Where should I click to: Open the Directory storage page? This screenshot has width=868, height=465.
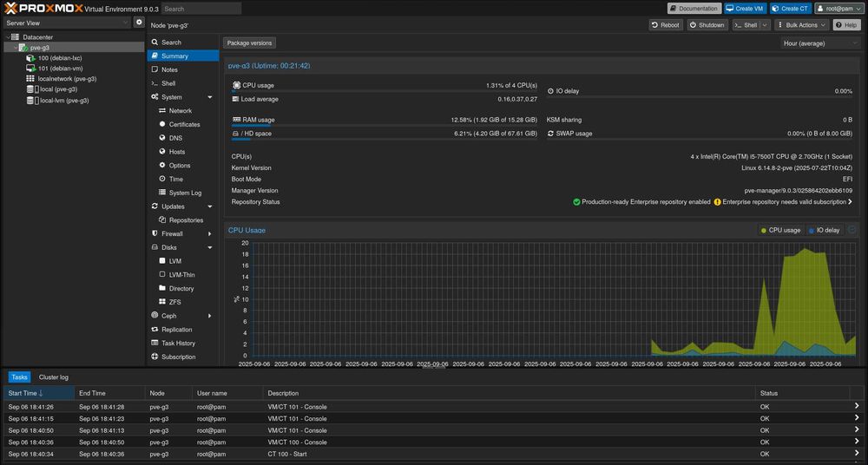point(181,288)
